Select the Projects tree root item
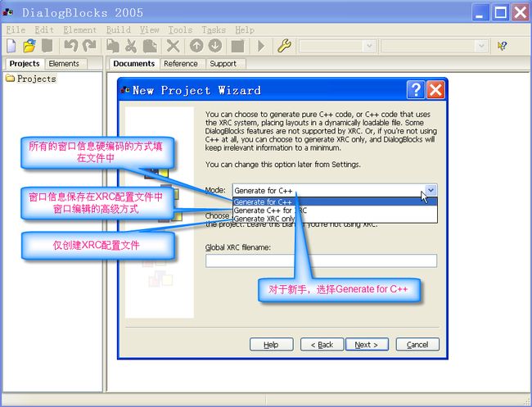Viewport: 532px width, 407px height. [x=36, y=79]
